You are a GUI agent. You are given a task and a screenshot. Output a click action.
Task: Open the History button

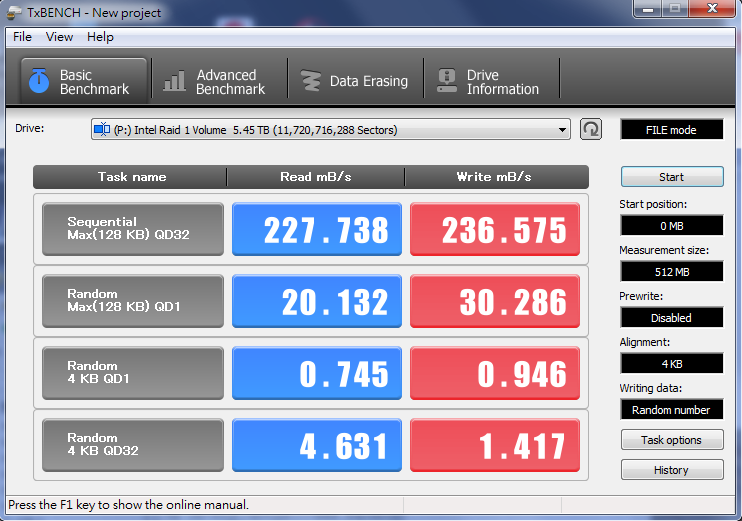(x=672, y=470)
